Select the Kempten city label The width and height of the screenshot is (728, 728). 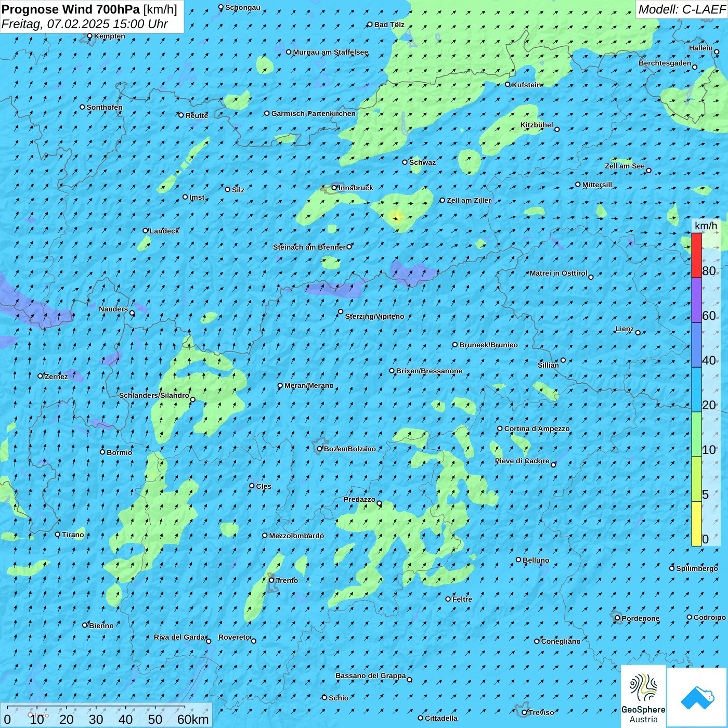pyautogui.click(x=110, y=36)
